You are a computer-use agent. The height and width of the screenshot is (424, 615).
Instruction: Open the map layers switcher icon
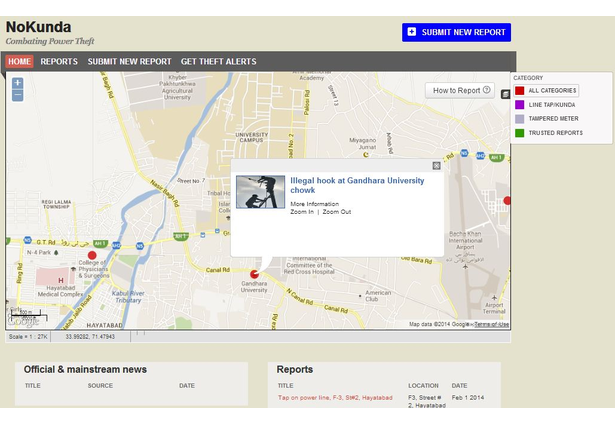pos(506,94)
